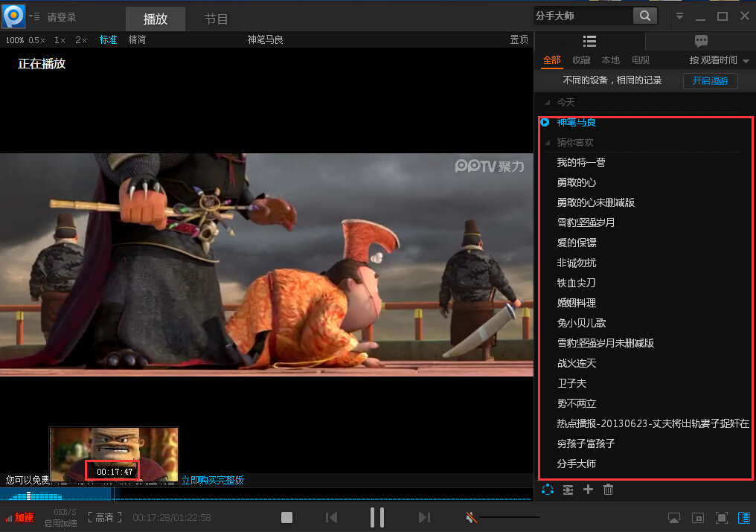Play 势不两立 from the list
The image size is (756, 532).
(x=576, y=403)
